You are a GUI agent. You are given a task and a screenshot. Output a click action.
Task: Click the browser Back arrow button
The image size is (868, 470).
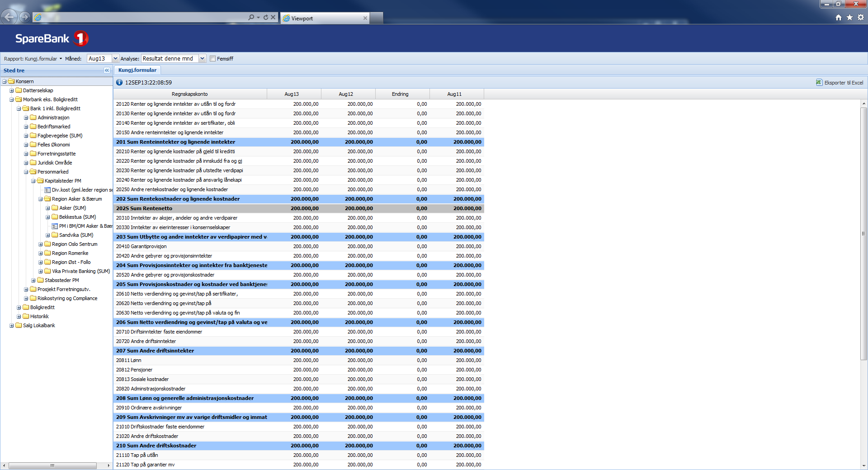tap(9, 17)
